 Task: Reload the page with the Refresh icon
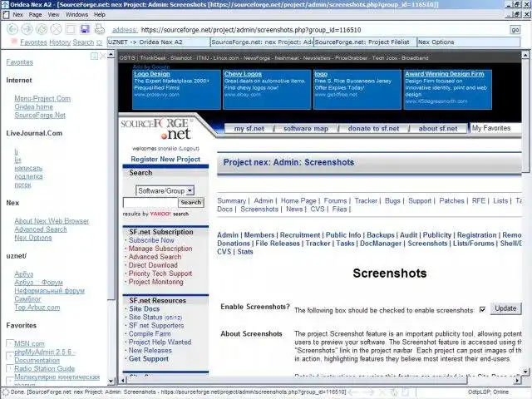point(42,29)
